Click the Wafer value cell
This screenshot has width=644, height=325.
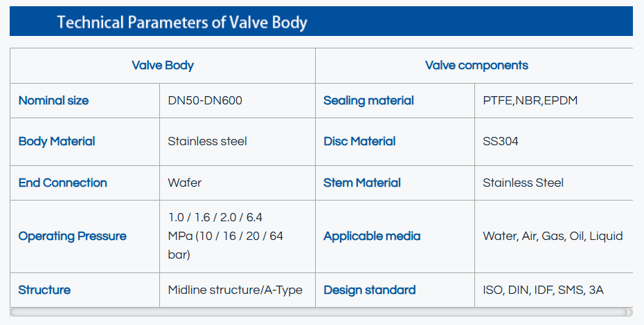185,183
